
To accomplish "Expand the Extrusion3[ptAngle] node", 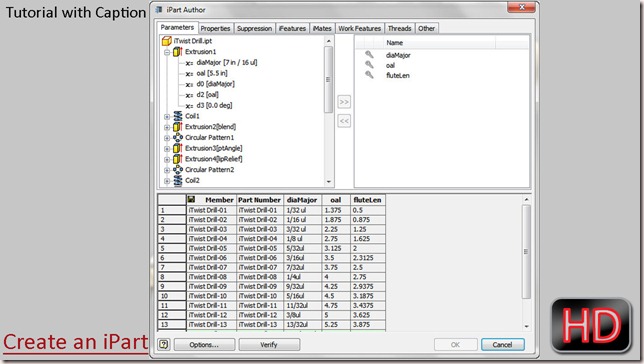I will (x=167, y=149).
